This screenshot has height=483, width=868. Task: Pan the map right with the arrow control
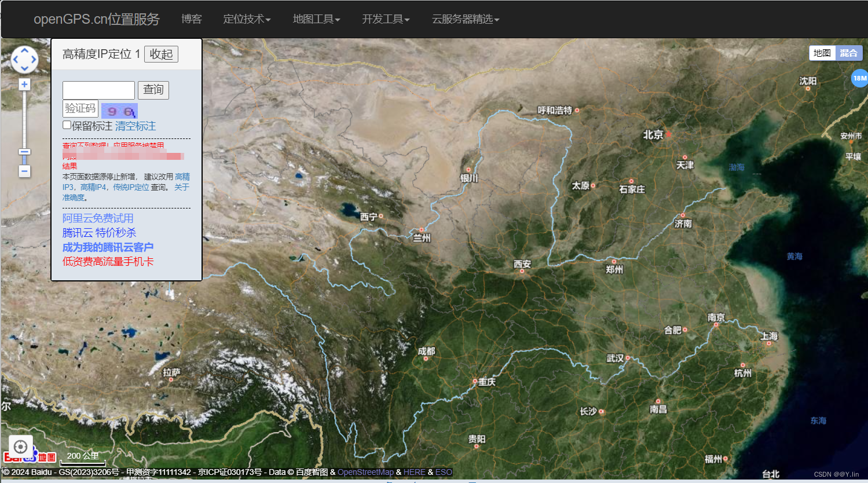point(34,59)
